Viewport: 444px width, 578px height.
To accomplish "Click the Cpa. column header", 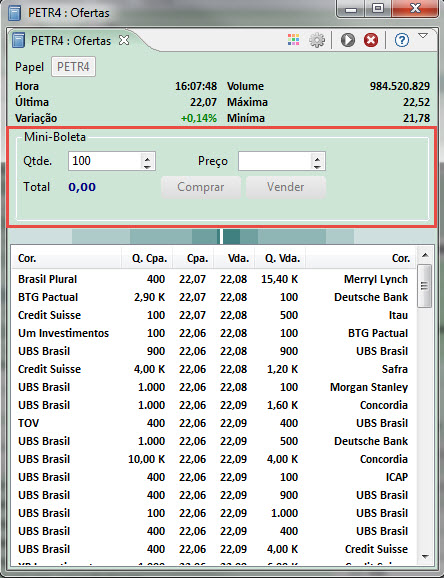I will [193, 258].
